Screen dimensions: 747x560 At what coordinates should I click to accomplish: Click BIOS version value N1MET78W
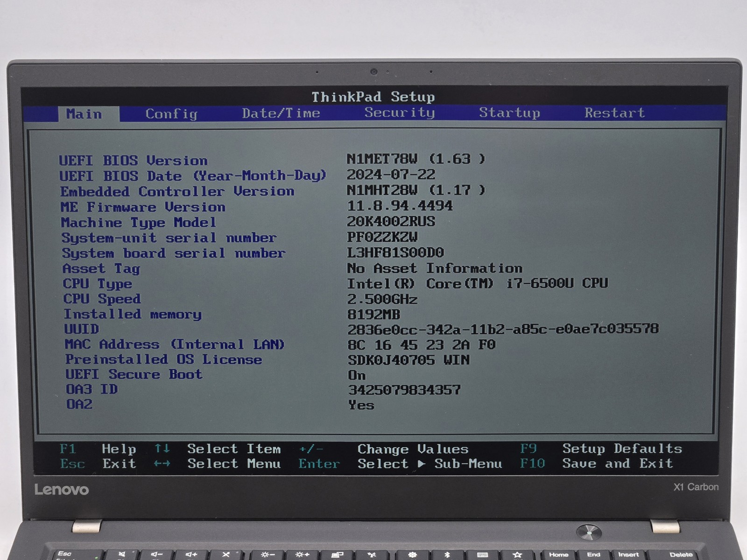coord(416,159)
